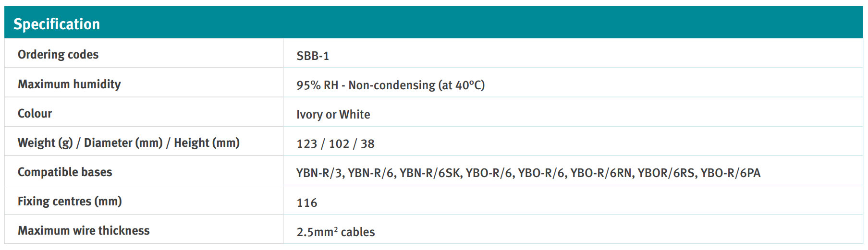Select the Ordering codes row label
Screen dimensions: 868x250
(x=58, y=55)
